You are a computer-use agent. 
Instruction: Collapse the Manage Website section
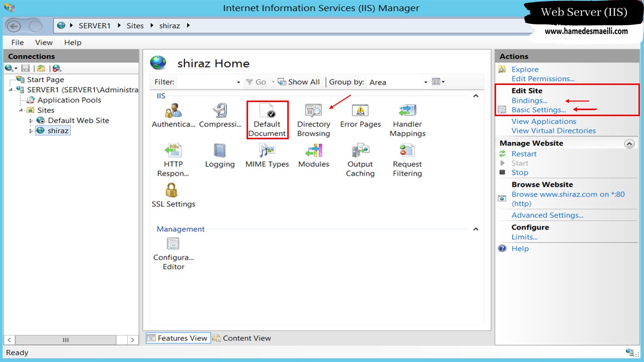point(629,143)
